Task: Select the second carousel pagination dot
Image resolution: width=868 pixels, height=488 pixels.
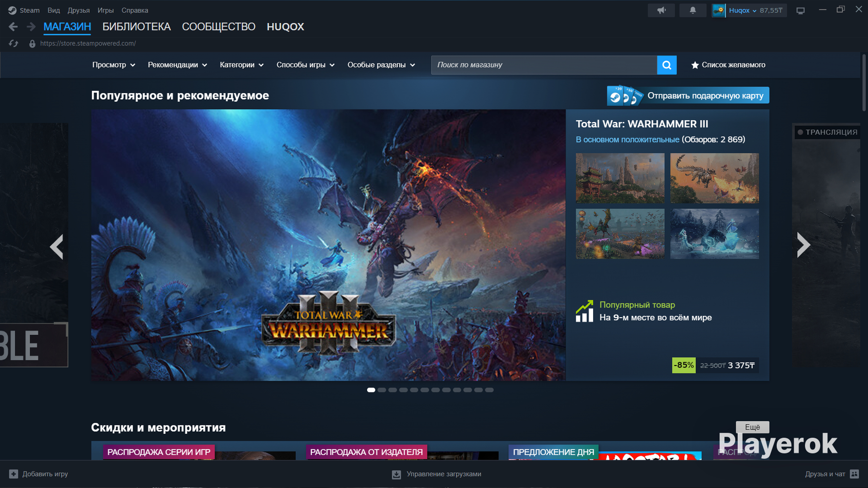Action: [382, 390]
